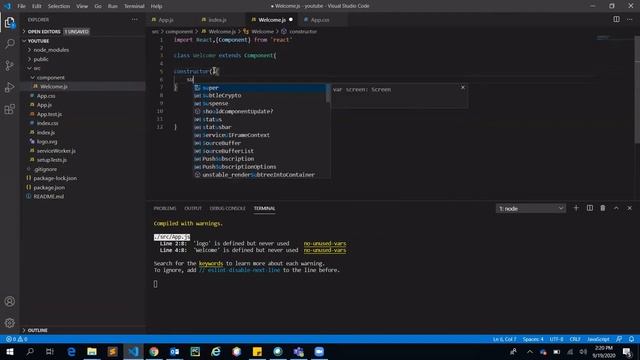Open Run and Debug view
The height and width of the screenshot is (360, 640).
point(10,87)
